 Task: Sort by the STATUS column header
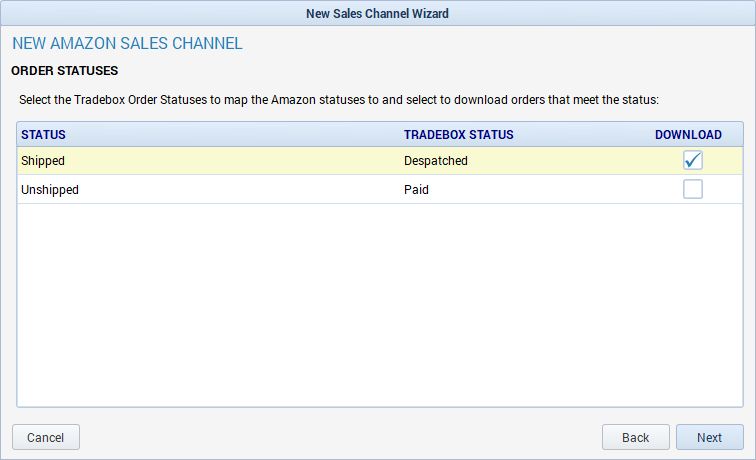tap(43, 135)
